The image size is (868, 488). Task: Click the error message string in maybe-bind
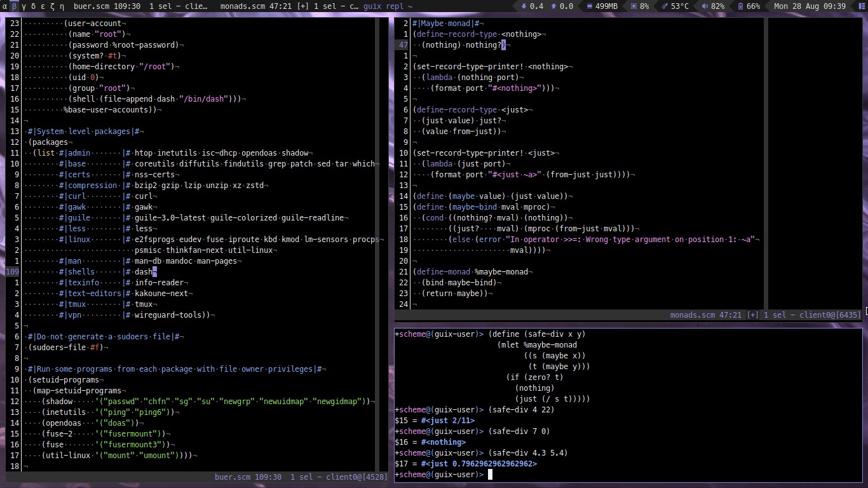pos(630,240)
